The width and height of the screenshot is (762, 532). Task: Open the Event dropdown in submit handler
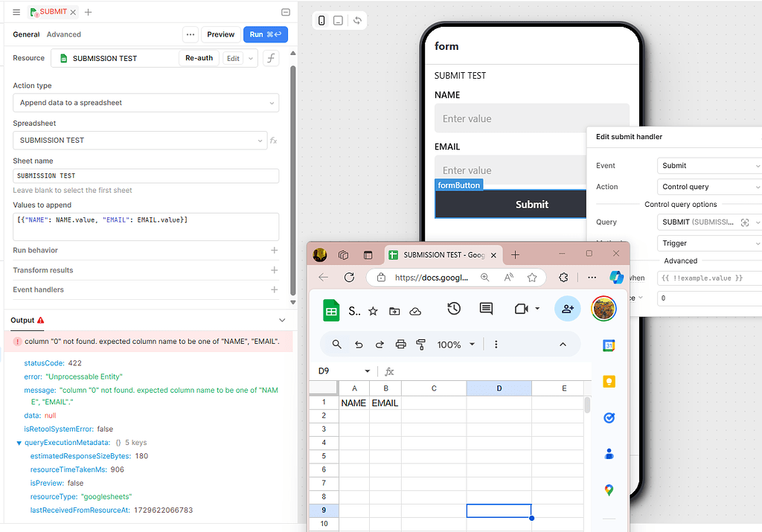tap(708, 165)
